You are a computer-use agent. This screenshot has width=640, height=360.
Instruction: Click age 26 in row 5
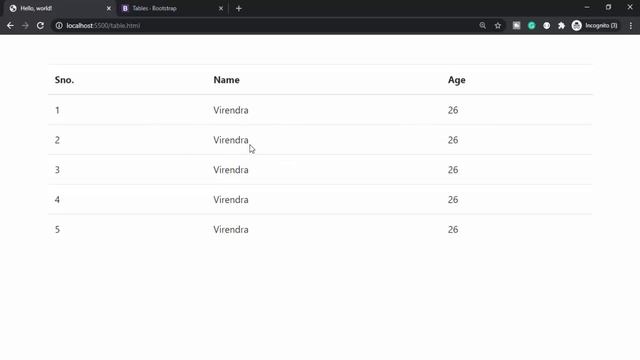[x=453, y=229]
